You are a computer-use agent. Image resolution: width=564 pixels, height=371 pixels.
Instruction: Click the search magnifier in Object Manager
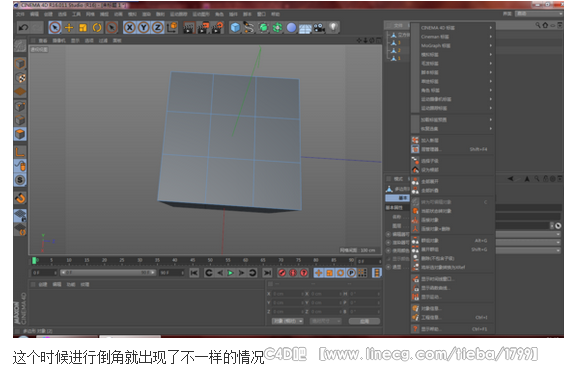(x=538, y=25)
